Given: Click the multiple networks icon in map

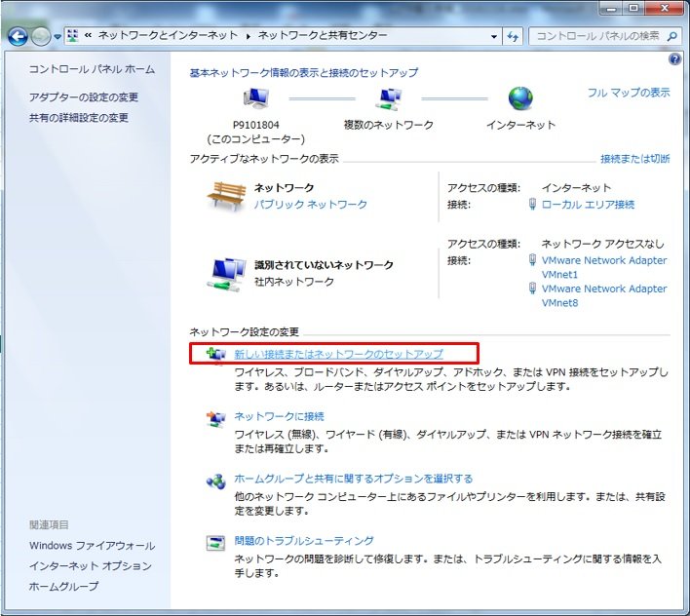Looking at the screenshot, I should [x=388, y=99].
